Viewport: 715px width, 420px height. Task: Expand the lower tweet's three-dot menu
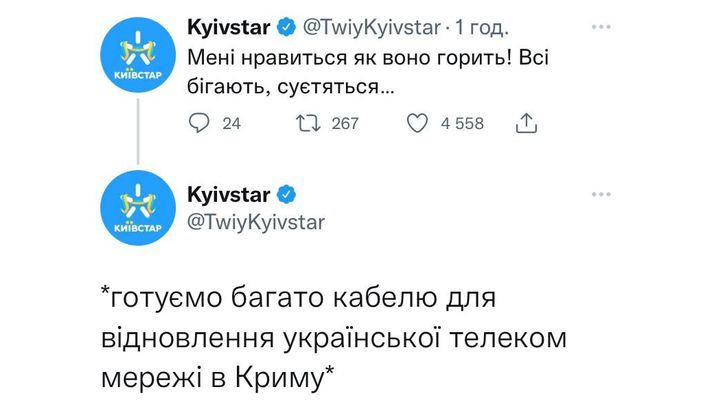pos(600,194)
